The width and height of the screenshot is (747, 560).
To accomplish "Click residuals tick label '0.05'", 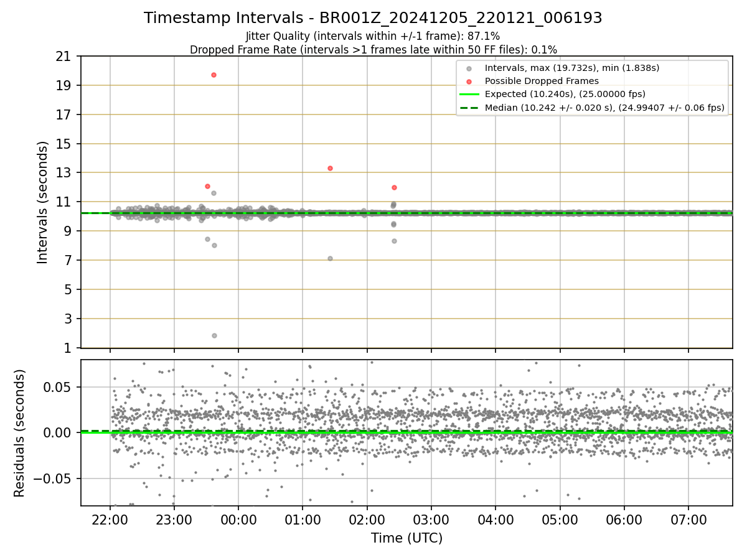I will (x=57, y=387).
